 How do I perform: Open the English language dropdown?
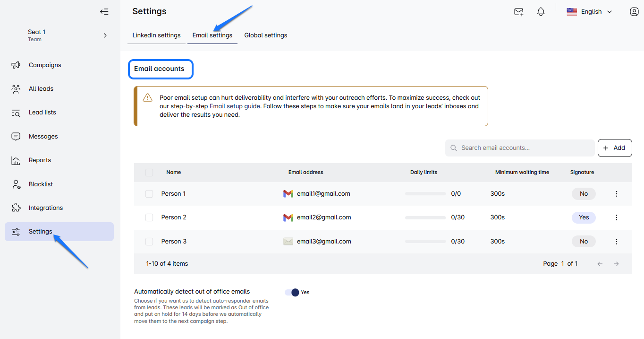pos(590,12)
